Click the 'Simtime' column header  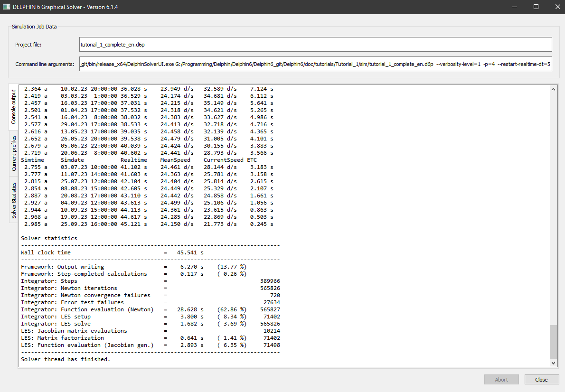(x=32, y=160)
